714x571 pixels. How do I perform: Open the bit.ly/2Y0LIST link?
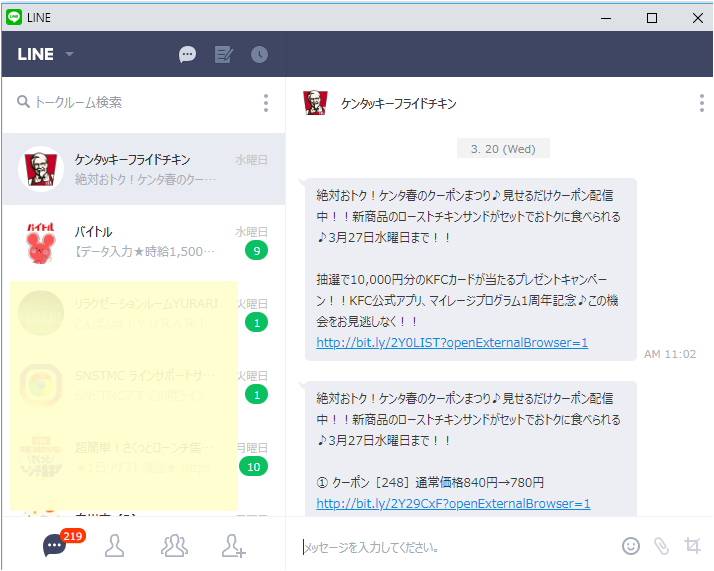point(452,342)
